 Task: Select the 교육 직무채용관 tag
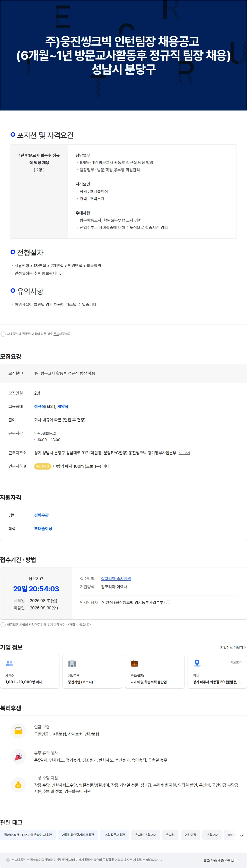[x=114, y=835]
